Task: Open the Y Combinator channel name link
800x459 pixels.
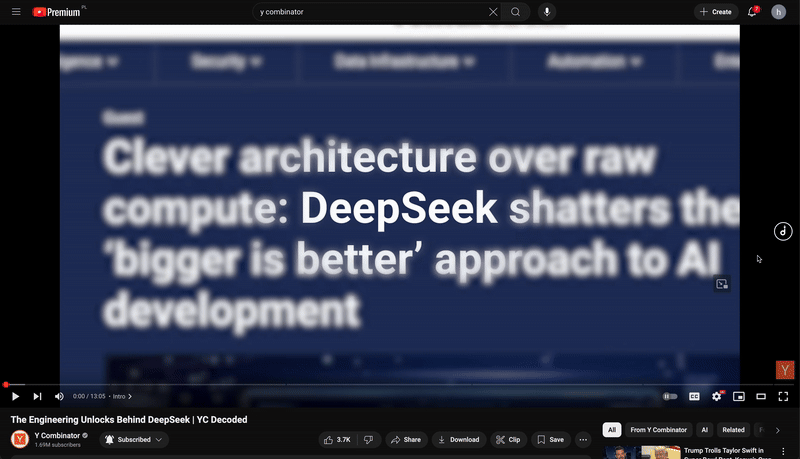Action: click(x=57, y=436)
